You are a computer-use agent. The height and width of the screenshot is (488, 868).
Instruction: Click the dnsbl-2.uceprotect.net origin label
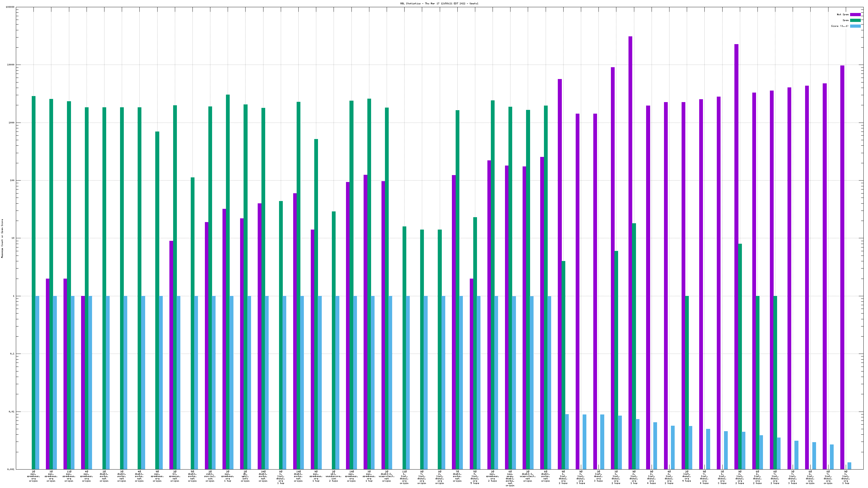(386, 476)
